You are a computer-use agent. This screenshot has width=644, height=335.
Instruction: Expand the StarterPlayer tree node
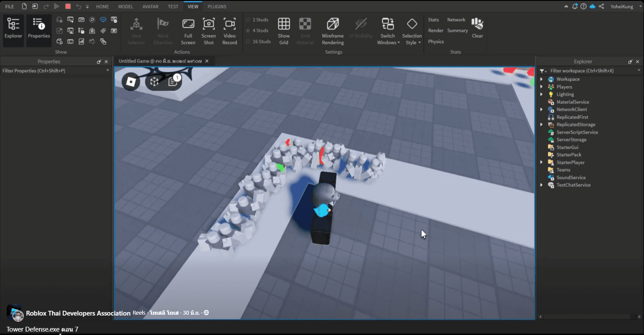tap(541, 163)
